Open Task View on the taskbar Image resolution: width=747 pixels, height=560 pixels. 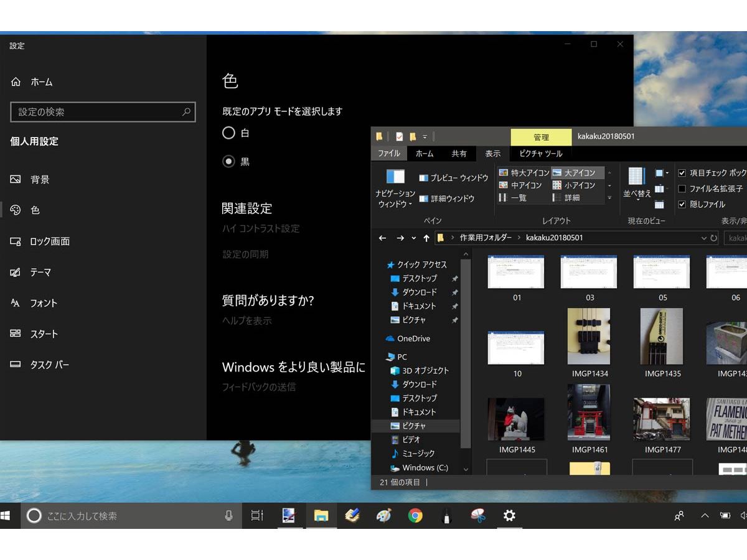tap(257, 516)
